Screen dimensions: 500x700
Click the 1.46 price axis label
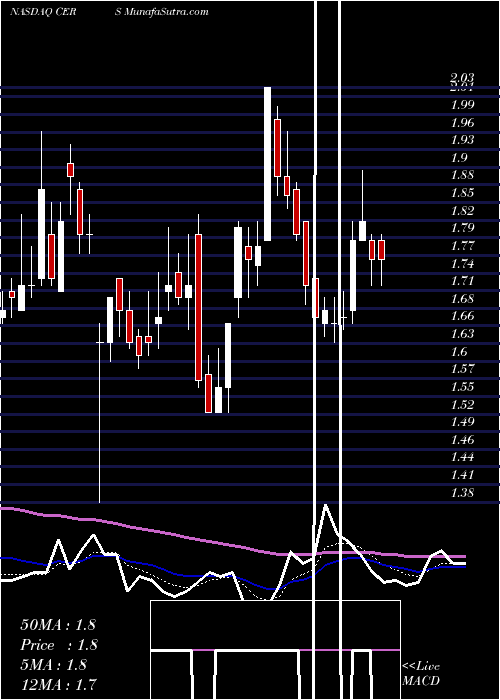pos(462,439)
